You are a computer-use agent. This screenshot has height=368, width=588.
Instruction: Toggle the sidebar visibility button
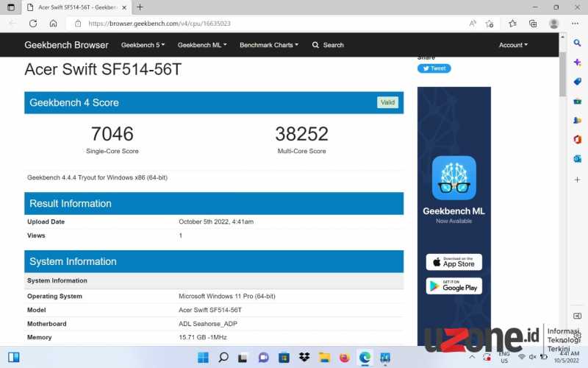click(577, 316)
